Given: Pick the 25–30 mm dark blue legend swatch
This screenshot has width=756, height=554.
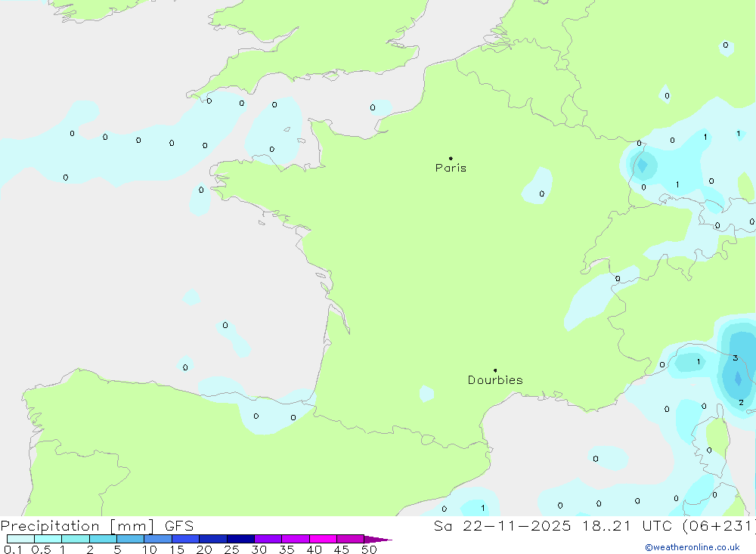Looking at the screenshot, I should point(240,539).
